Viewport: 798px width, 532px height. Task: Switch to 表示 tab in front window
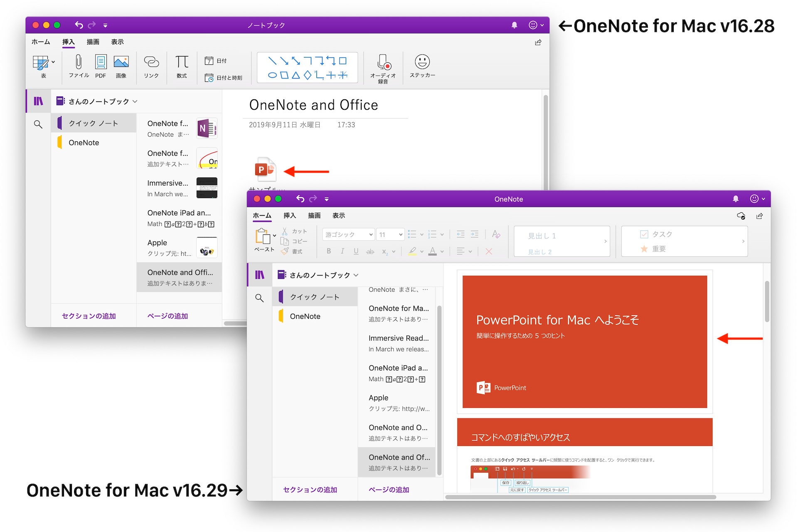(339, 216)
